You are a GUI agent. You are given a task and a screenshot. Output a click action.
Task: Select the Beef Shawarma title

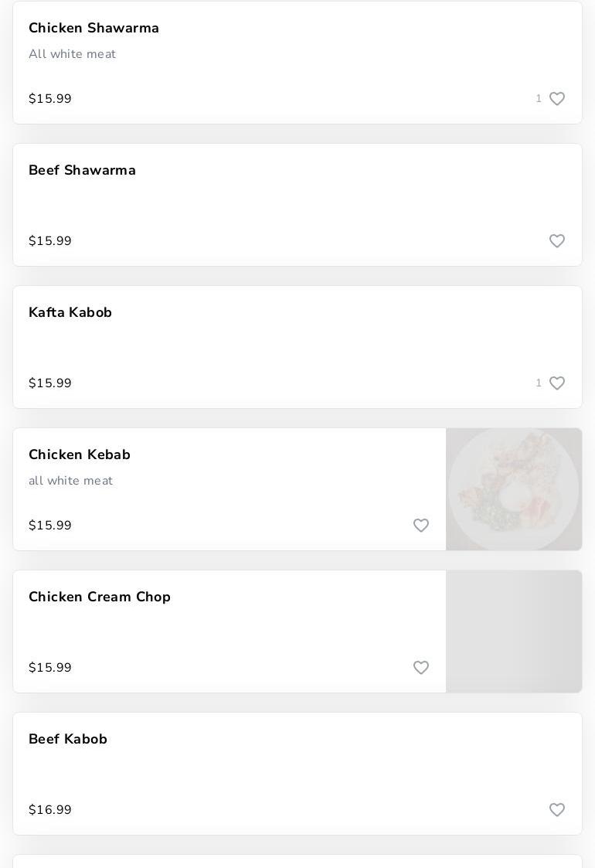coord(82,171)
